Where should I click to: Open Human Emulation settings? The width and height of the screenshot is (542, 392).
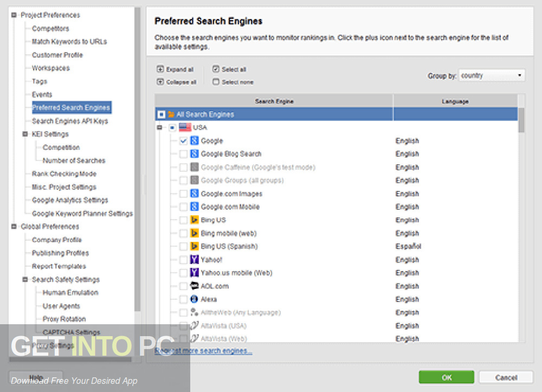click(x=70, y=292)
